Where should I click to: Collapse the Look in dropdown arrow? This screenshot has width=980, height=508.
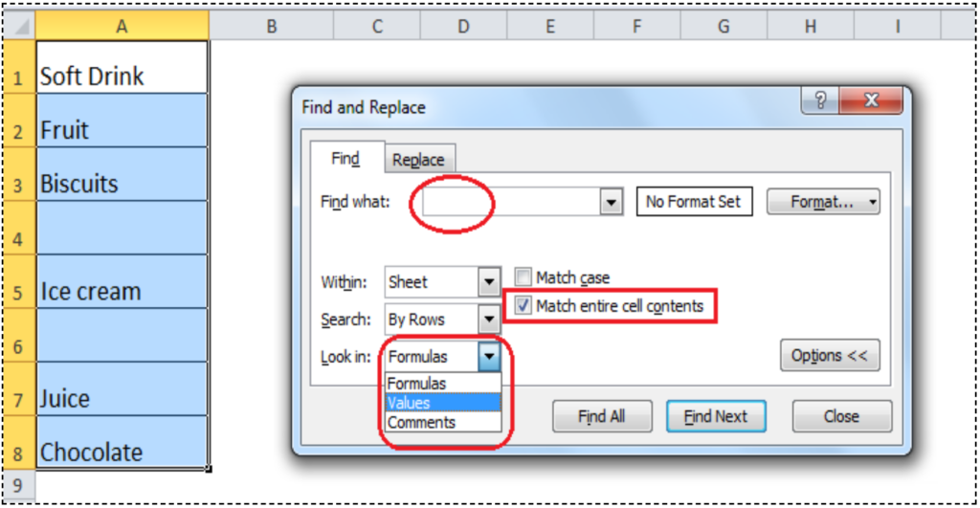click(x=489, y=357)
